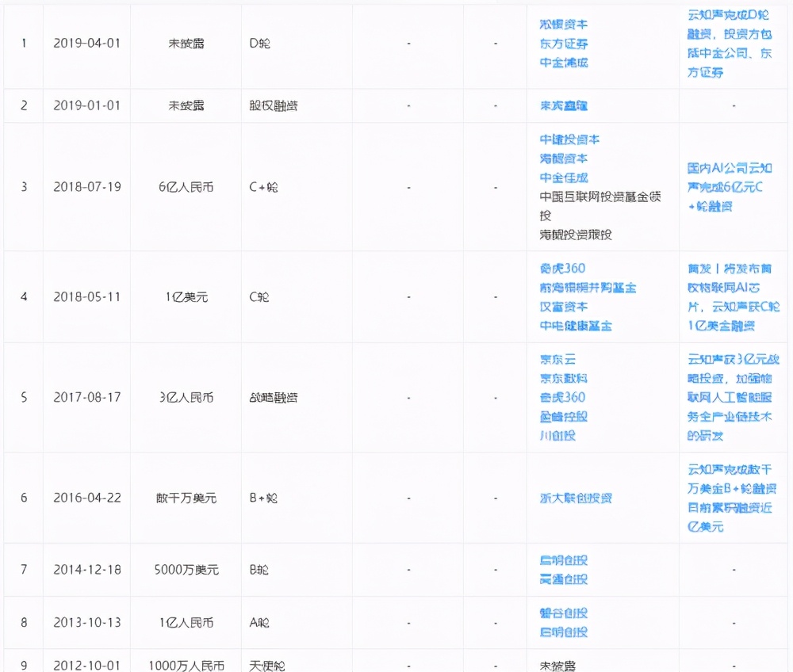
Task: Open the 盈峰控股 investor link
Action: tap(563, 416)
